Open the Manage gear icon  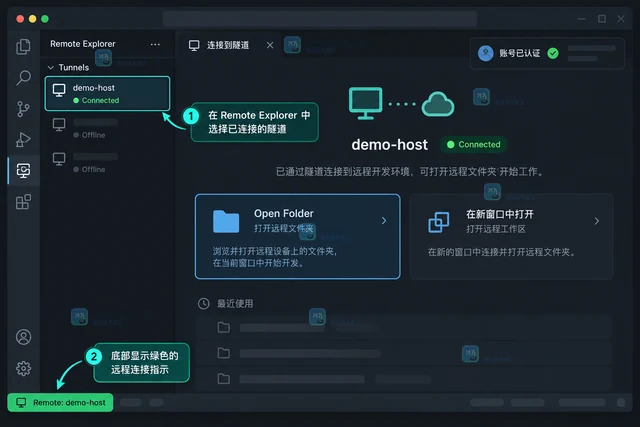pos(23,368)
